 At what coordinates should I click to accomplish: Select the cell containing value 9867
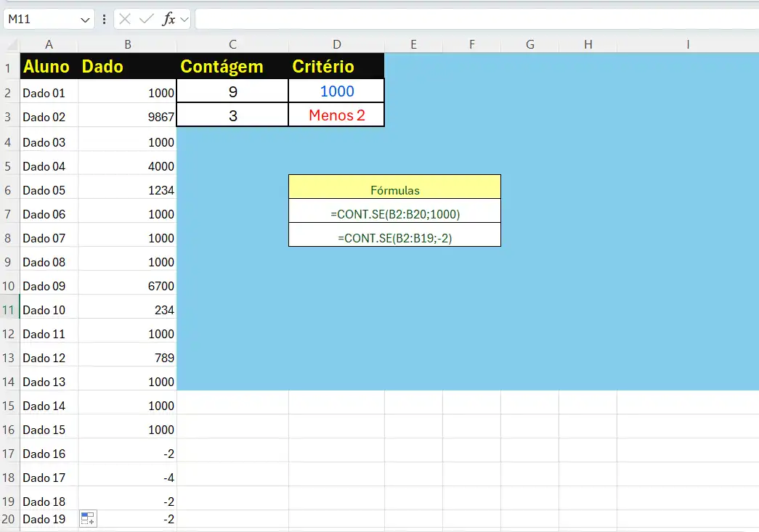pos(127,117)
